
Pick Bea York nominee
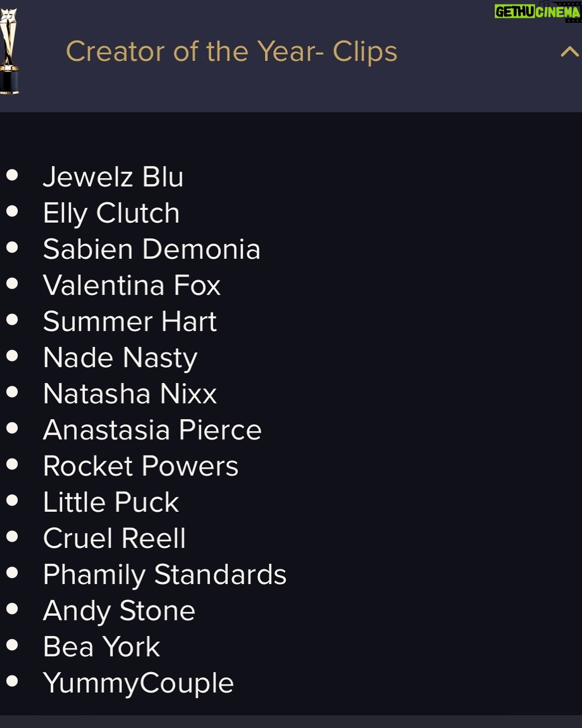click(101, 647)
